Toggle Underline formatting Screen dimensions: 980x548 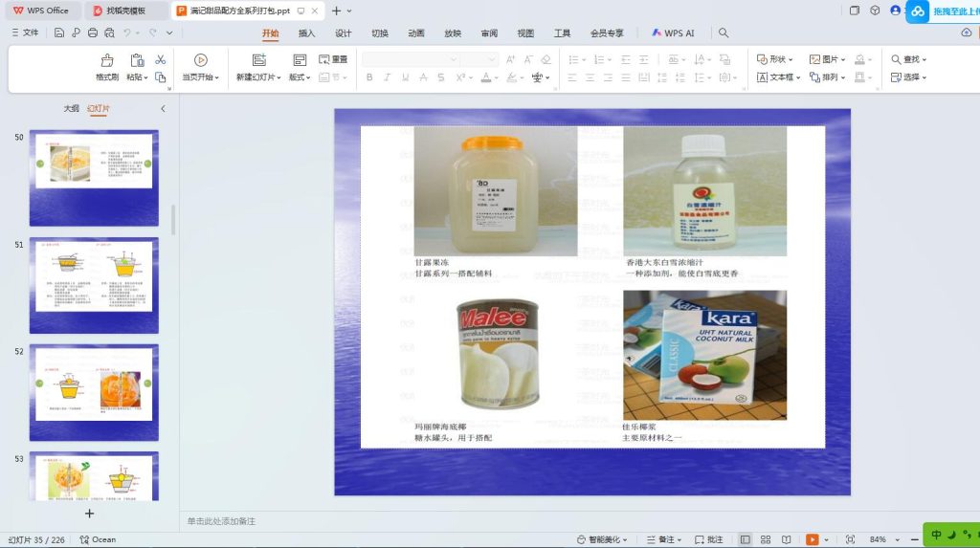click(x=405, y=77)
